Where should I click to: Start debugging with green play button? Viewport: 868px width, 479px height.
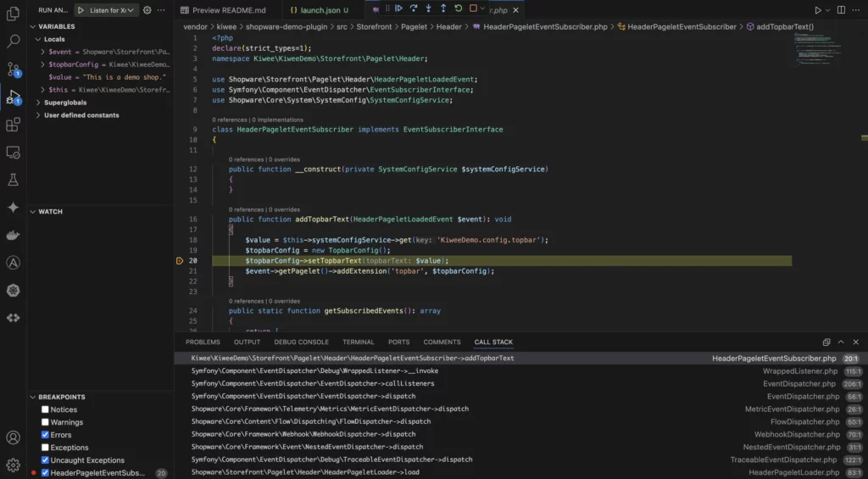[81, 10]
